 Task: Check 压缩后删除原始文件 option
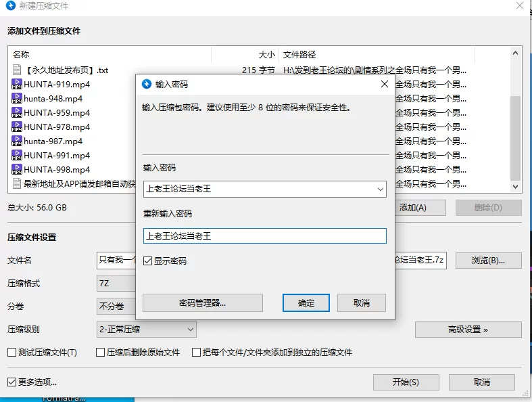click(100, 353)
